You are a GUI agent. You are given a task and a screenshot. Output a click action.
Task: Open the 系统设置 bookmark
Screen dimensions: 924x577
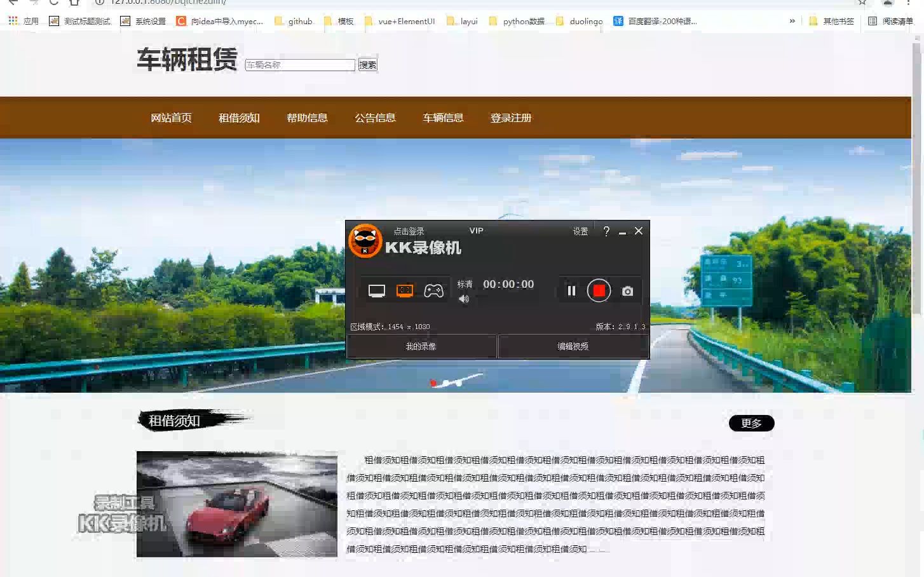tap(144, 21)
